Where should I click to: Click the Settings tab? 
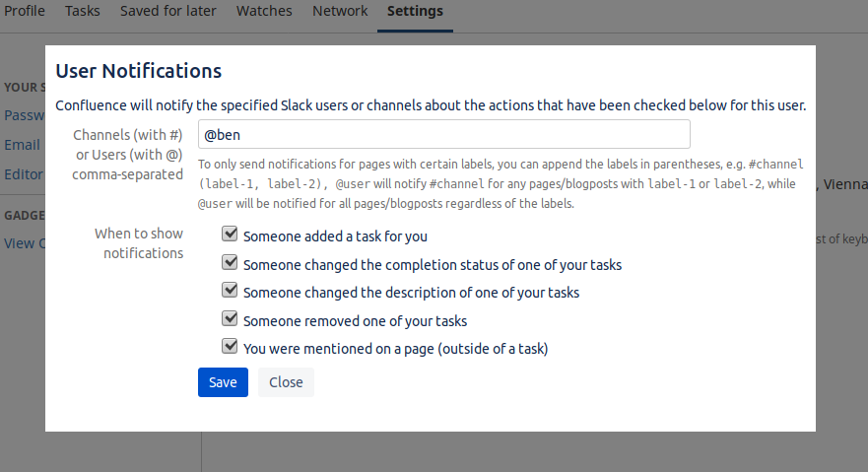tap(415, 12)
